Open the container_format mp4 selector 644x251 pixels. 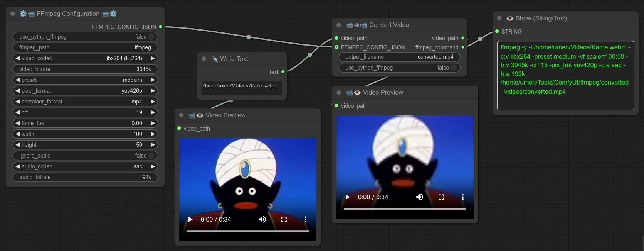[85, 102]
